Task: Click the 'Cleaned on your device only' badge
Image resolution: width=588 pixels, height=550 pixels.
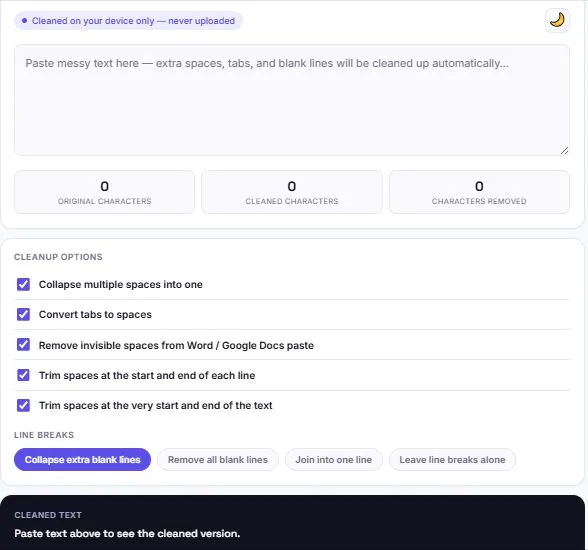Action: pos(128,21)
